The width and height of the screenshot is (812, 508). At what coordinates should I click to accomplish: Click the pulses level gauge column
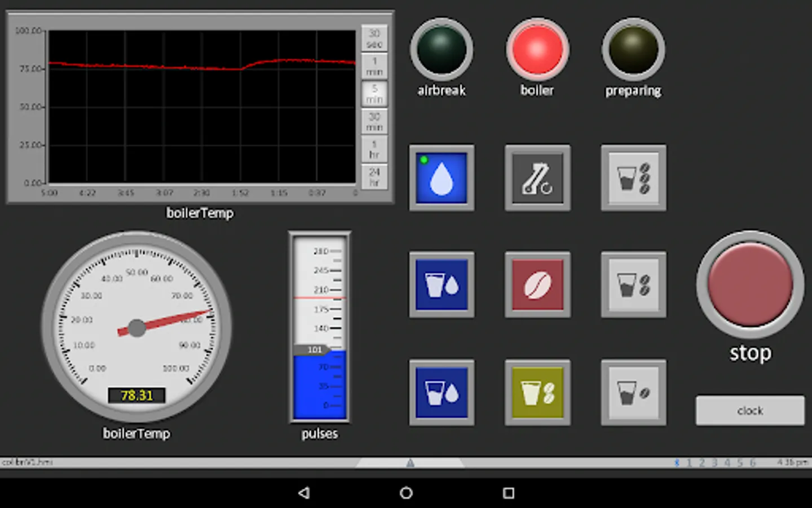(x=320, y=327)
